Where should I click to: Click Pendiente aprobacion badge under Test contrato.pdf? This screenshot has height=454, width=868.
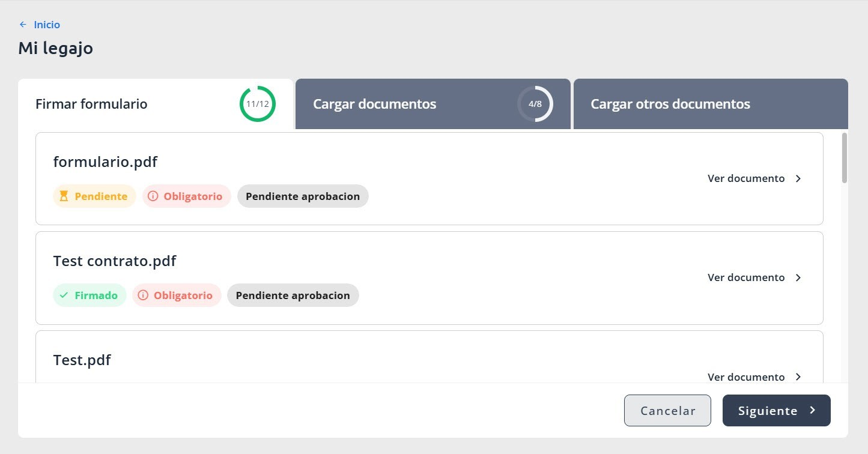pos(293,295)
